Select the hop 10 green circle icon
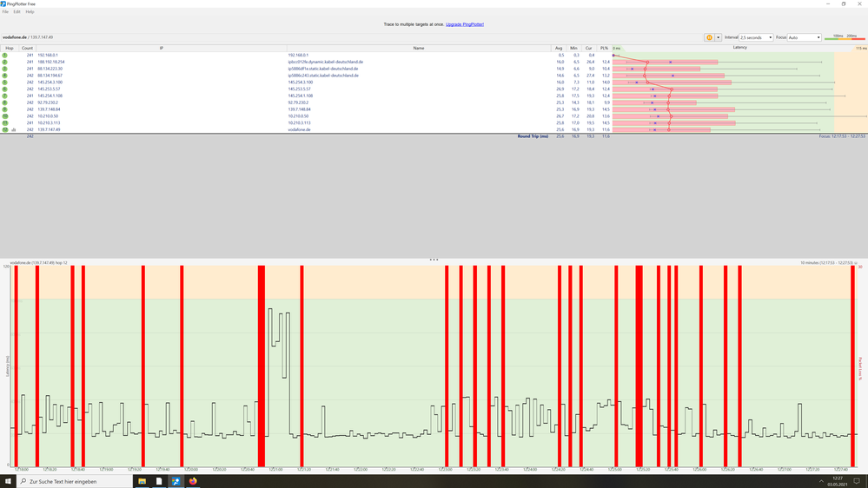 point(5,116)
